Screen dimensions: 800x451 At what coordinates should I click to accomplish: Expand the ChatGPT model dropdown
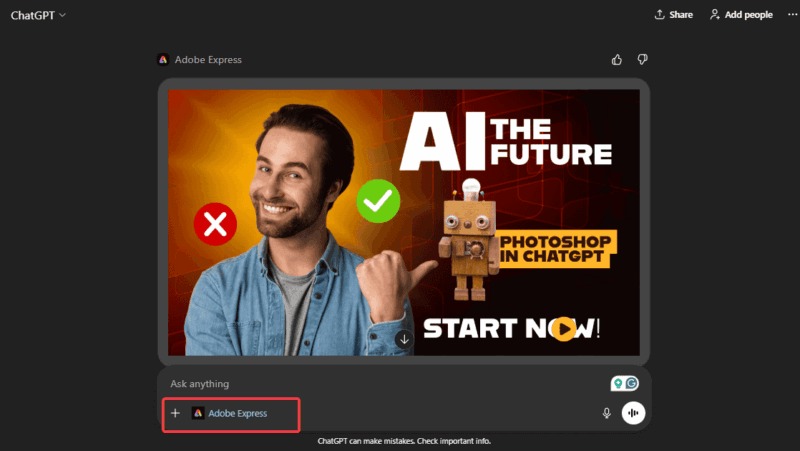pyautogui.click(x=38, y=15)
